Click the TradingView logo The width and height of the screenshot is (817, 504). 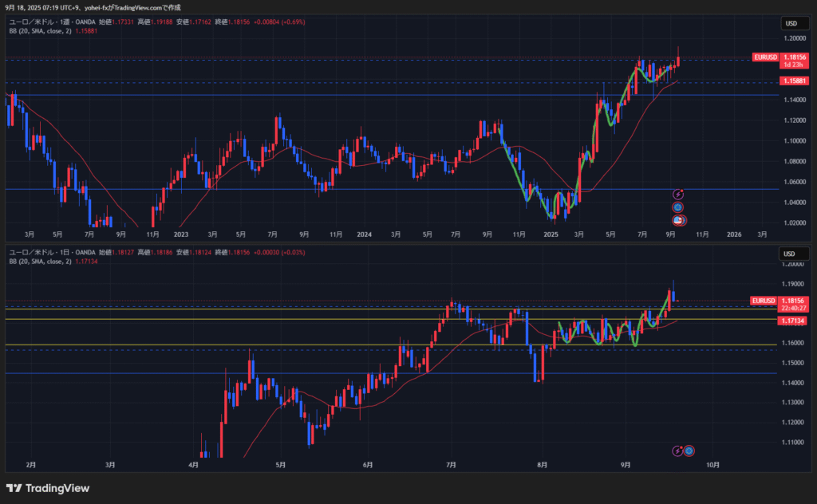48,488
